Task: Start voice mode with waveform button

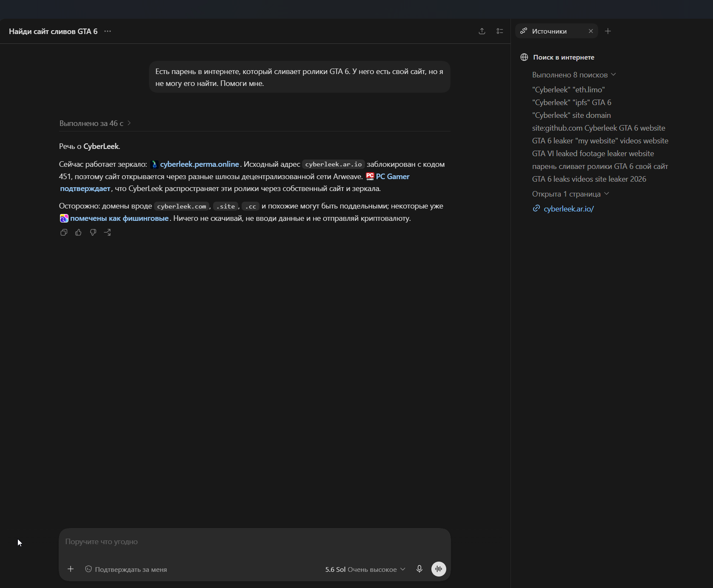Action: coord(439,569)
